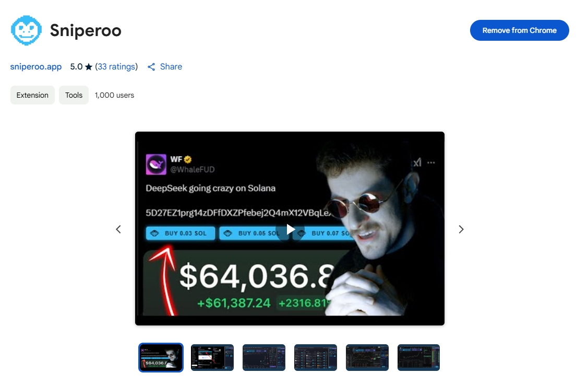Click the three-dot menu in video preview
The width and height of the screenshot is (588, 385).
tap(431, 162)
